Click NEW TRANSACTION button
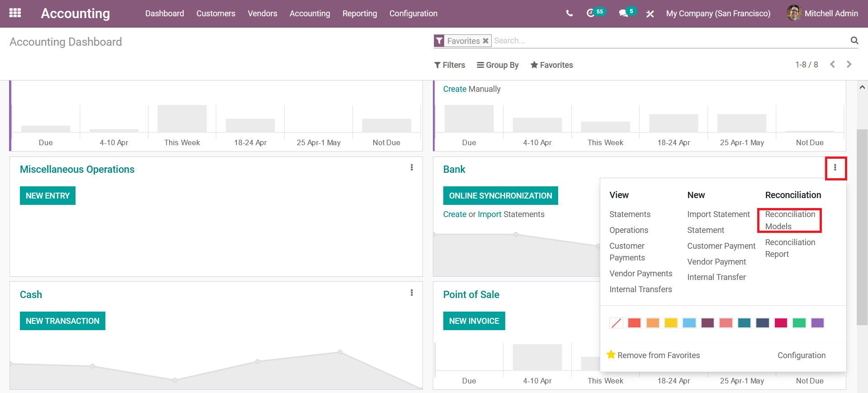The width and height of the screenshot is (868, 393). [x=62, y=321]
